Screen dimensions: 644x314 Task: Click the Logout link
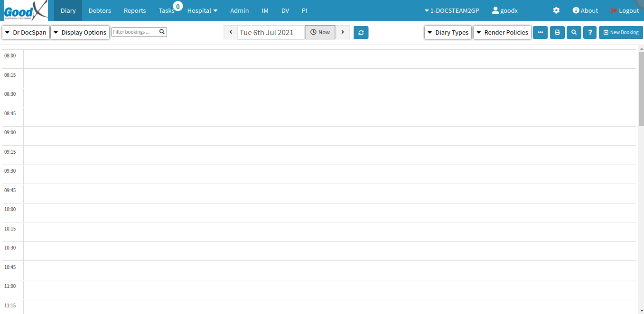tap(625, 10)
